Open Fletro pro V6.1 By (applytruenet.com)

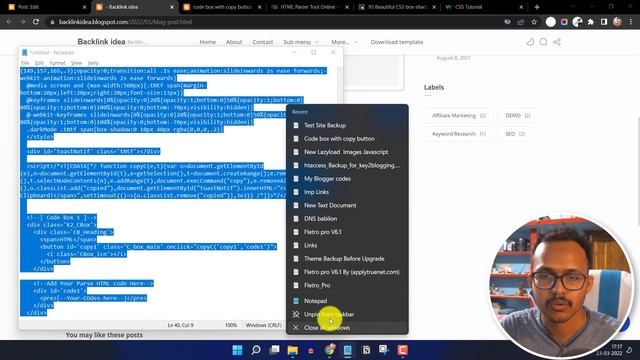point(347,272)
